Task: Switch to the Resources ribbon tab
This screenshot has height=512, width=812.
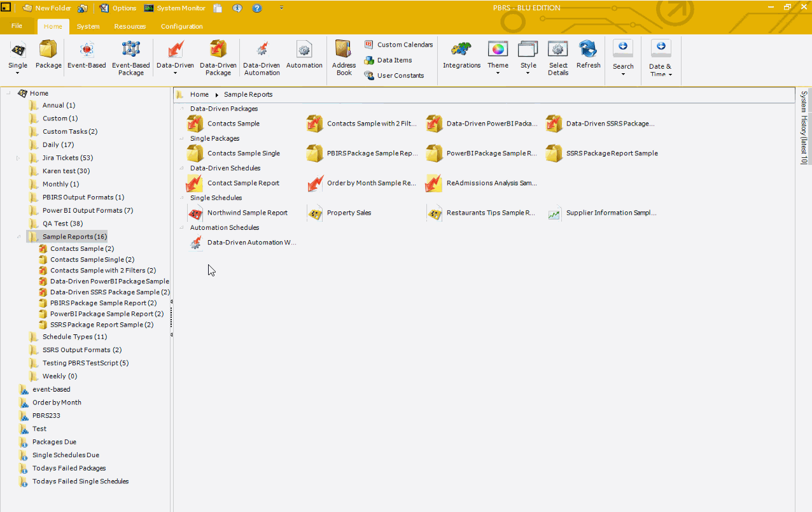Action: tap(130, 27)
